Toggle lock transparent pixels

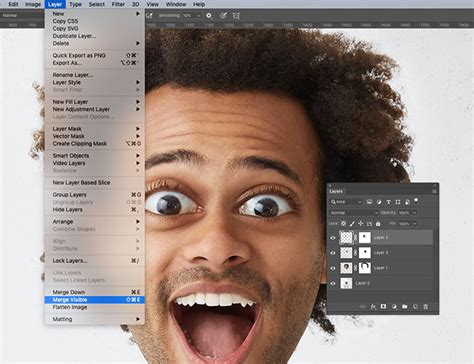pos(343,224)
